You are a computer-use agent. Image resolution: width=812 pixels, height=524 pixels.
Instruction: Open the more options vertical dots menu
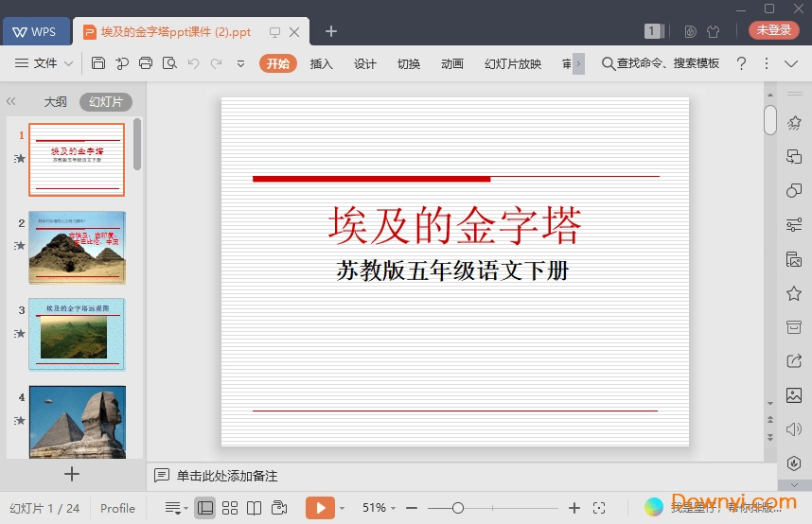tap(767, 63)
